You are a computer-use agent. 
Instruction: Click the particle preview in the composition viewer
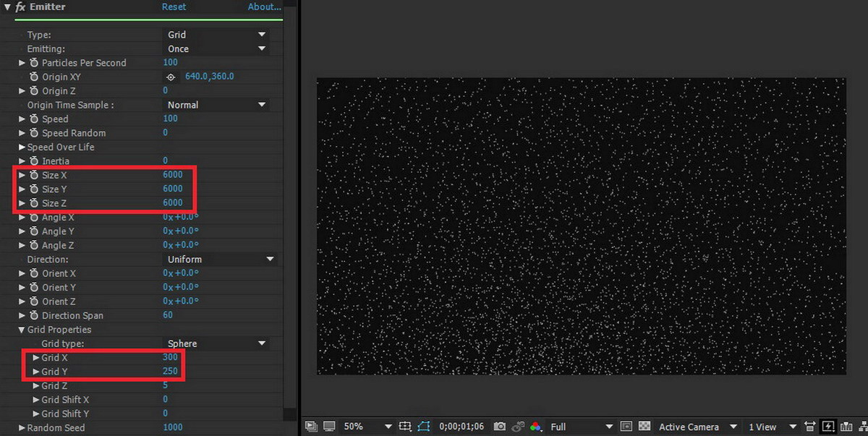582,226
